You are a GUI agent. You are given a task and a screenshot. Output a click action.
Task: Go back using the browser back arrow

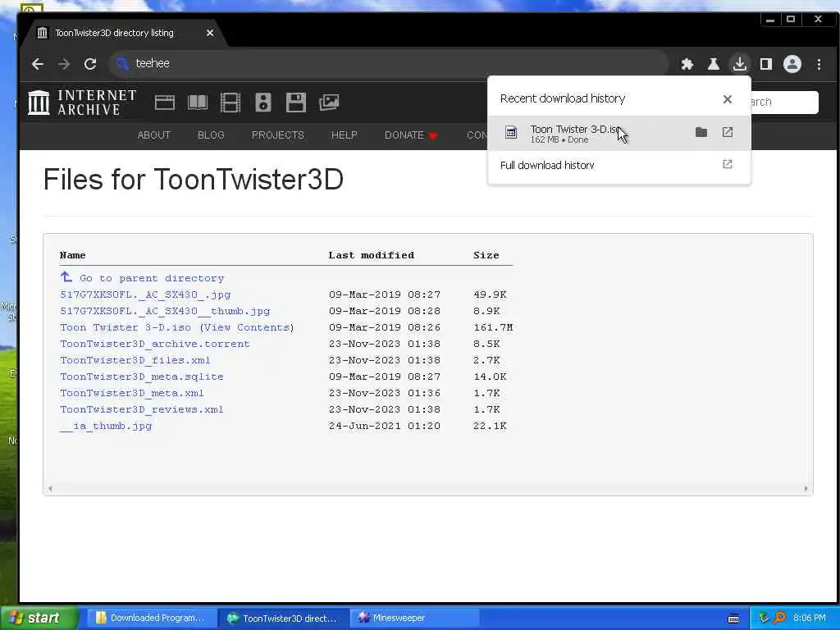(x=38, y=64)
